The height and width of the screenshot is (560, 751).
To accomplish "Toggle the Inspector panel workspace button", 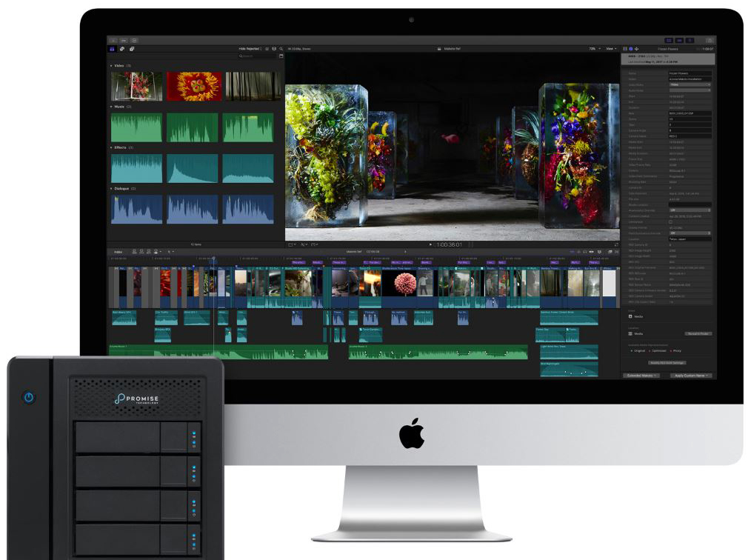I will tap(690, 41).
